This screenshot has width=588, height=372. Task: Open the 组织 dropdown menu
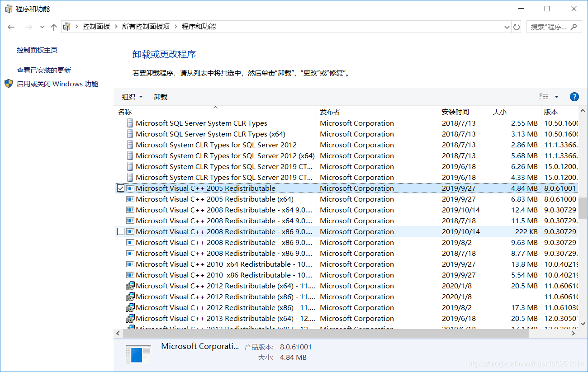pos(132,97)
